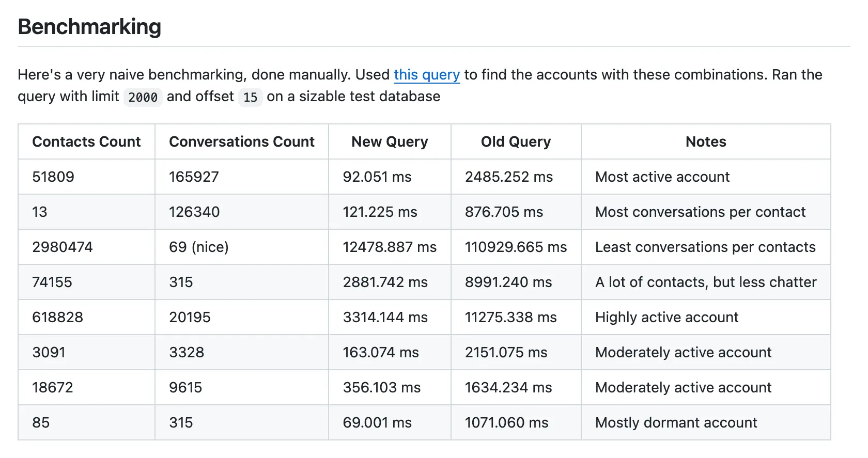
Task: Click the Conversations Count column header
Action: coord(242,141)
